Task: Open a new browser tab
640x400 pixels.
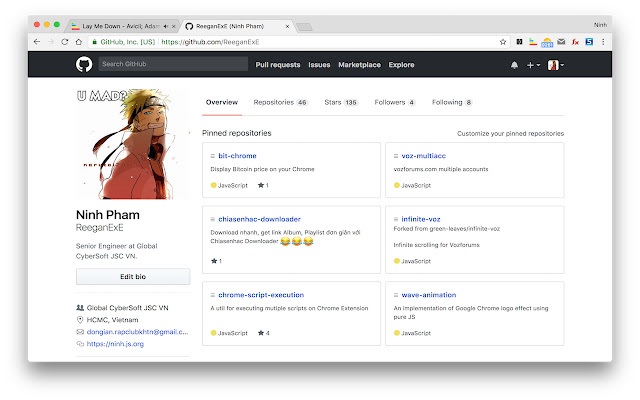Action: click(304, 27)
